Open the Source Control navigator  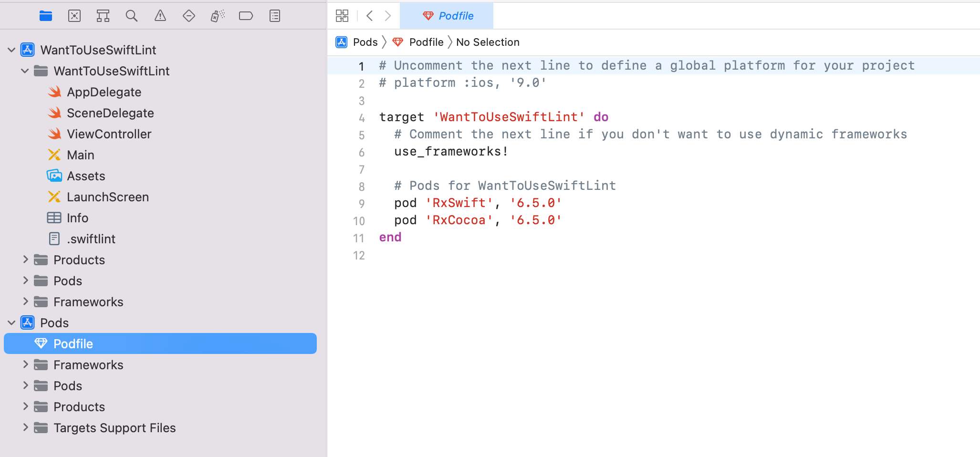74,16
